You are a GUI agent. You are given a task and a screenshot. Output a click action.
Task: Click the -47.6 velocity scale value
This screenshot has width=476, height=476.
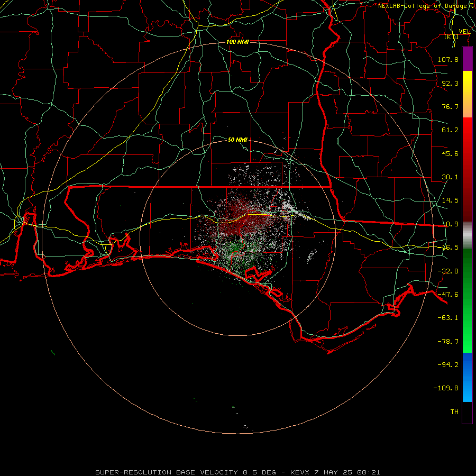click(x=448, y=295)
